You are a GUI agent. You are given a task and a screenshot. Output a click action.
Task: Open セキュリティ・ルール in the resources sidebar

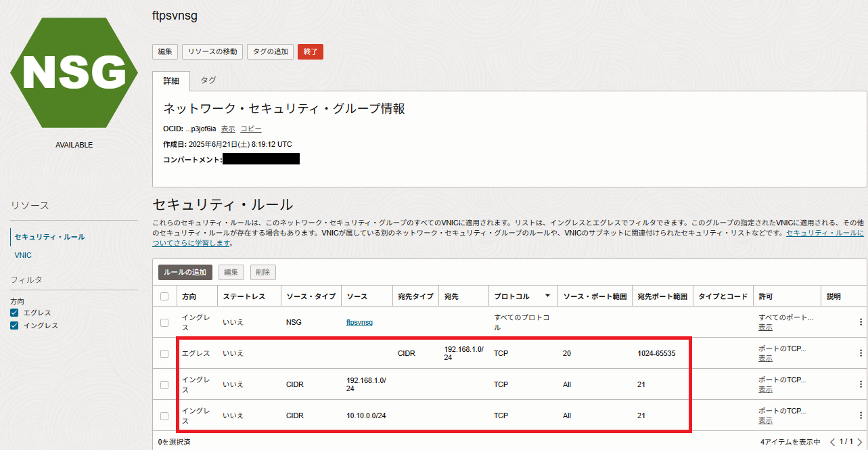(x=50, y=237)
